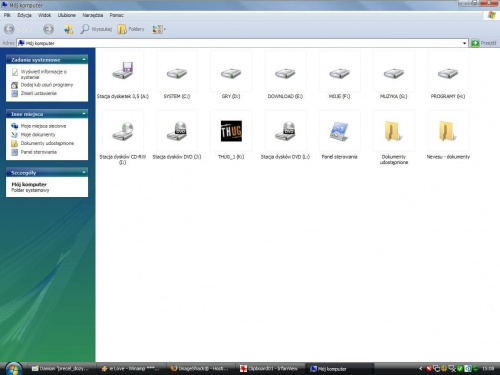Show hidden system tray icons arrow

point(421,369)
